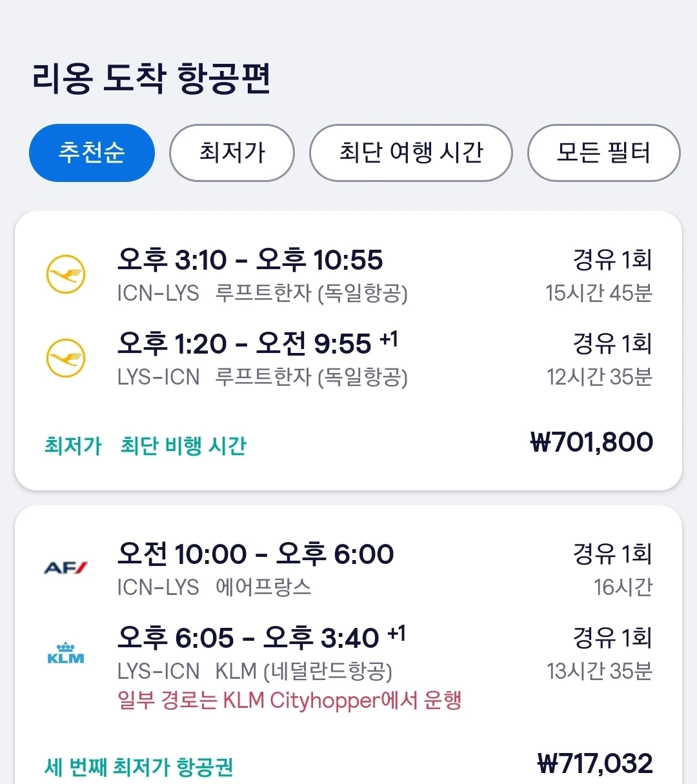The width and height of the screenshot is (697, 784).
Task: Sort by 최단 여행 시간
Action: coord(411,153)
